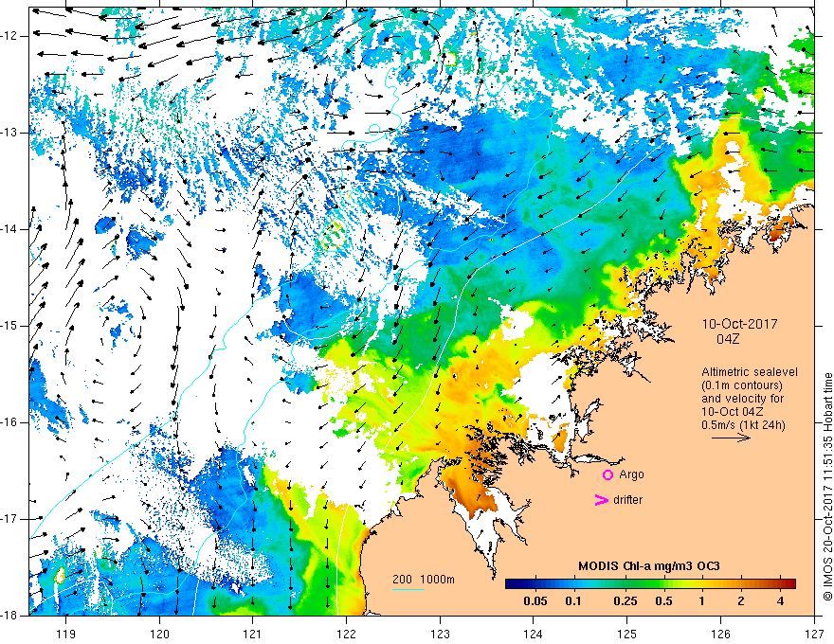
Task: Click the MODIS chlorophyll color bar
Action: pyautogui.click(x=650, y=584)
